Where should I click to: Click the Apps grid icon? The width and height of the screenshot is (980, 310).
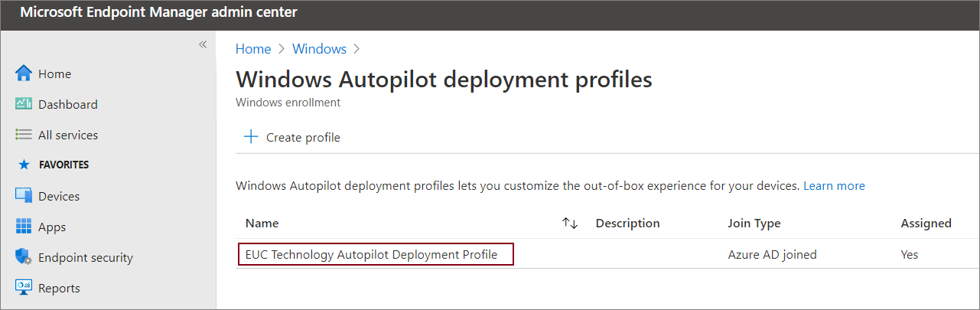(24, 227)
